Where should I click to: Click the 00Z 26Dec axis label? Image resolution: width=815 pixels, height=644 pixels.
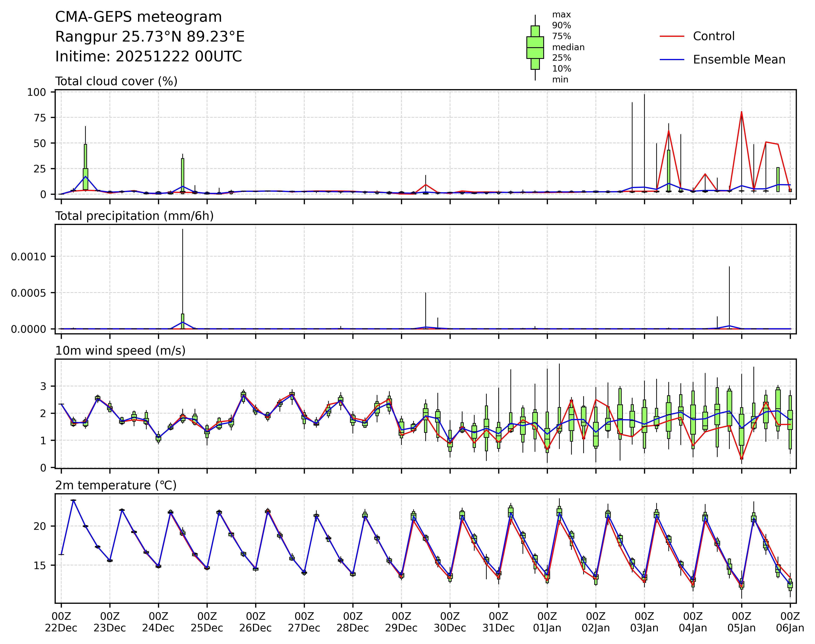tap(255, 622)
